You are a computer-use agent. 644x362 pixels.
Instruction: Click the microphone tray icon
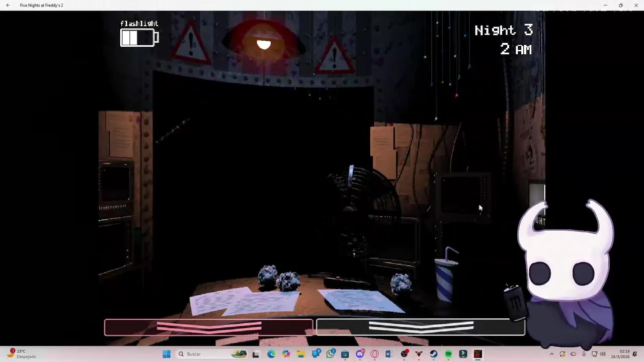click(584, 354)
